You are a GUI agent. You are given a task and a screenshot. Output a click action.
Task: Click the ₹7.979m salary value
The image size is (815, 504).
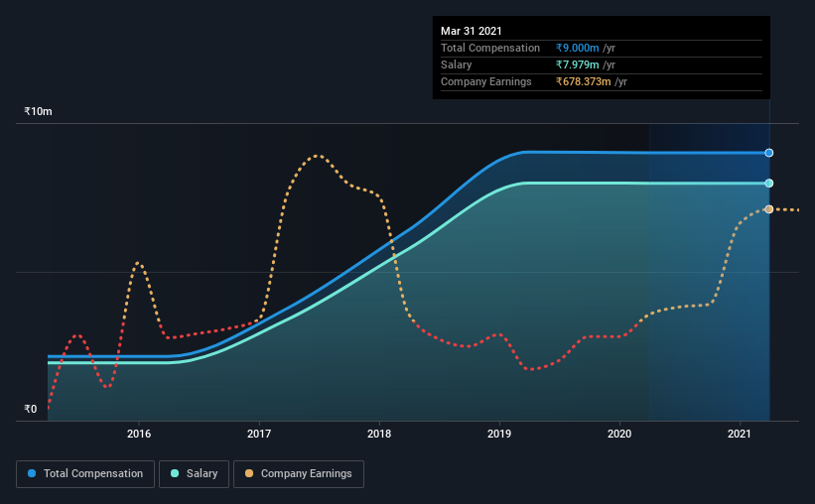(577, 64)
